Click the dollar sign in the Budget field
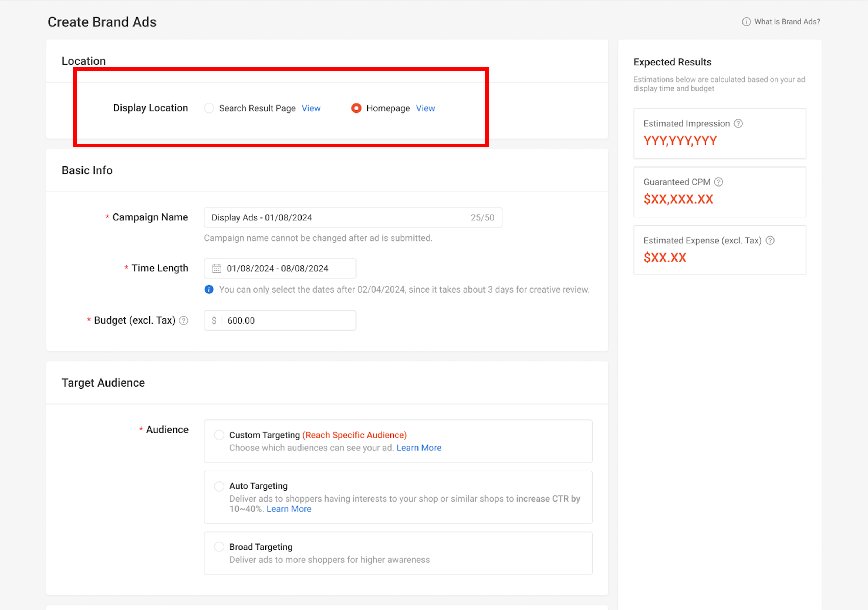The height and width of the screenshot is (610, 868). (x=214, y=320)
